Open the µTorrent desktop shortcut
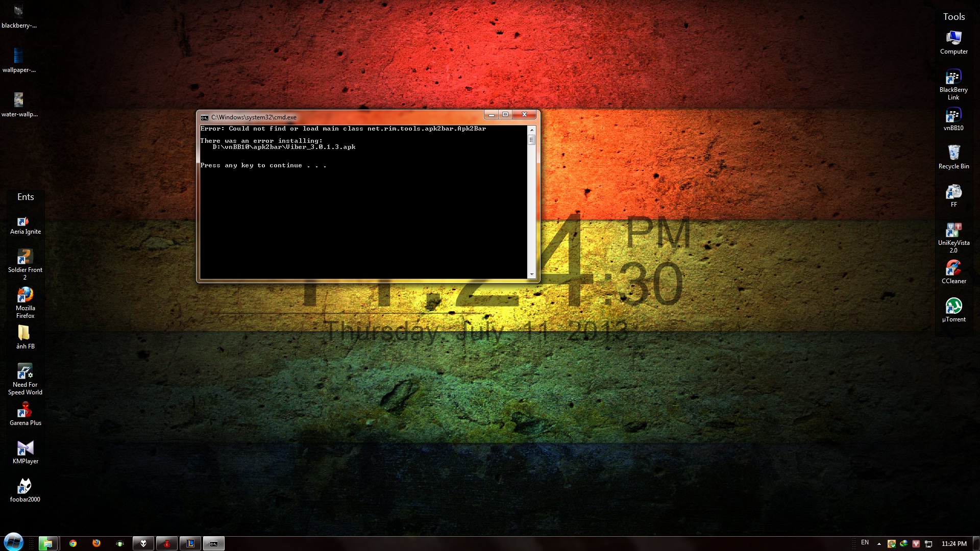980x551 pixels. click(x=953, y=307)
